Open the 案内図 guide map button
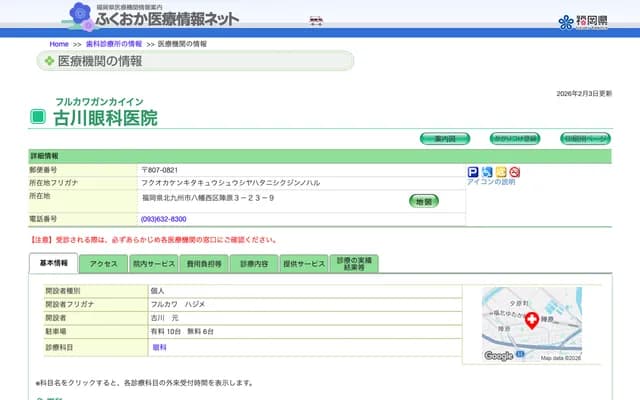The height and width of the screenshot is (400, 640). (x=444, y=138)
